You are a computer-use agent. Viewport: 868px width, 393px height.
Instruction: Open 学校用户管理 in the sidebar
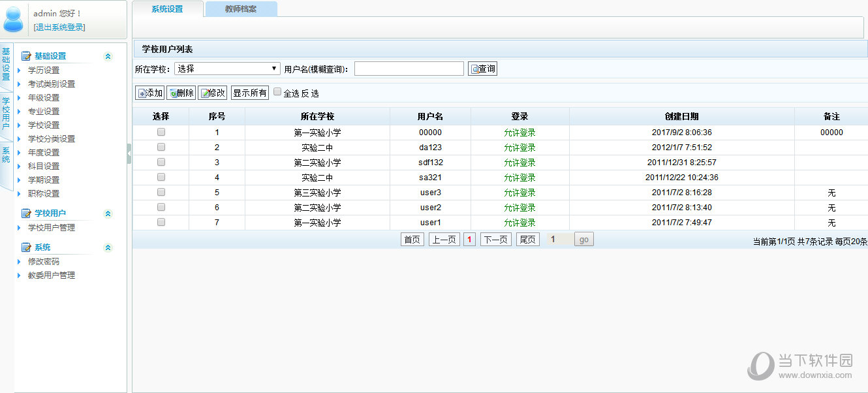point(52,228)
